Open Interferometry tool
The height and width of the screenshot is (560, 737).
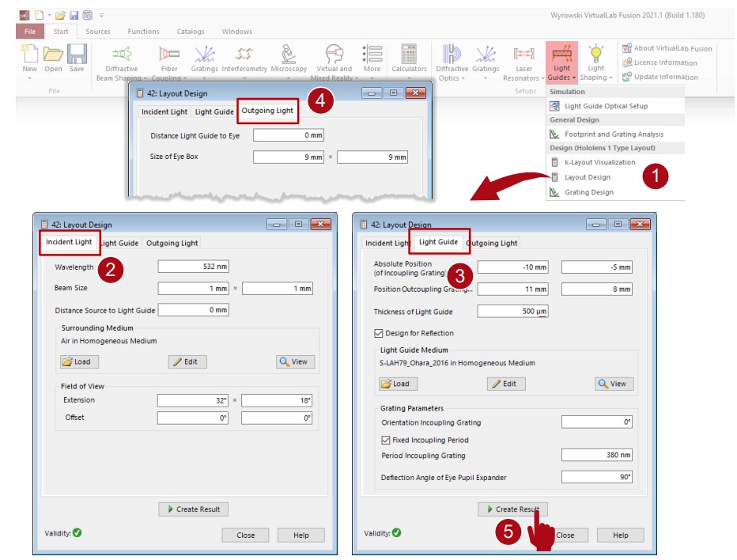coord(244,59)
